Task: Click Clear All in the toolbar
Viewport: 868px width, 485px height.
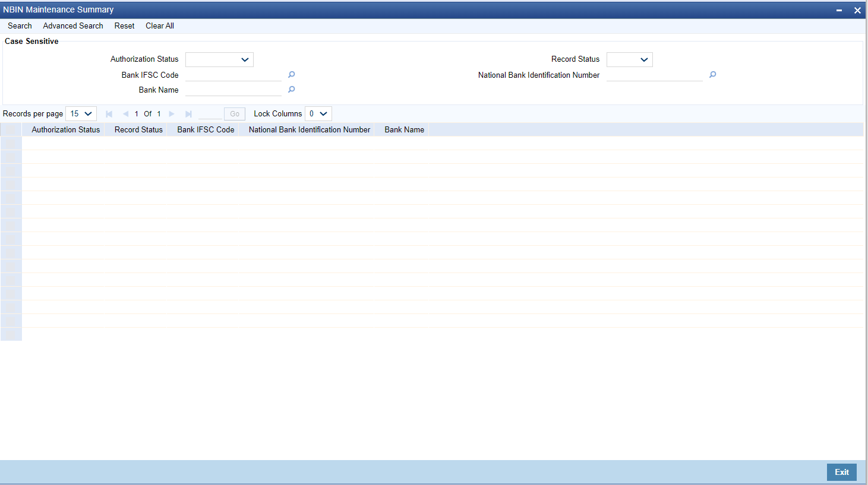Action: pos(160,26)
